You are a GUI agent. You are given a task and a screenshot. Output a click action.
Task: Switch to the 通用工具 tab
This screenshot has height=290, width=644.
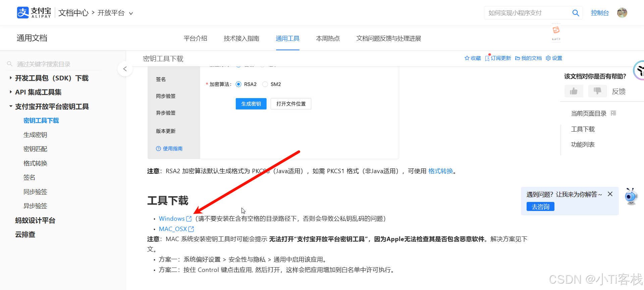tap(287, 39)
